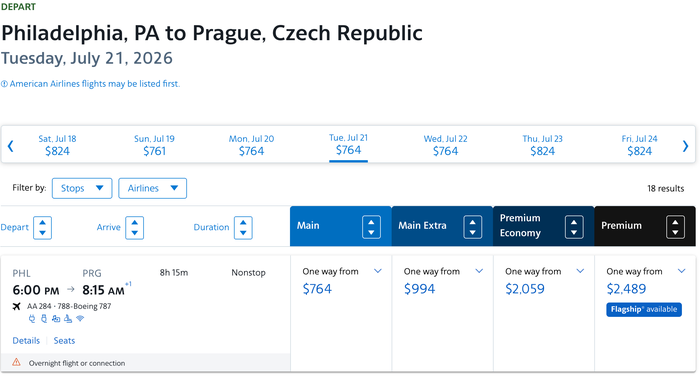700x376 pixels.
Task: Select Thu, Jul 23 date tab
Action: pyautogui.click(x=542, y=145)
